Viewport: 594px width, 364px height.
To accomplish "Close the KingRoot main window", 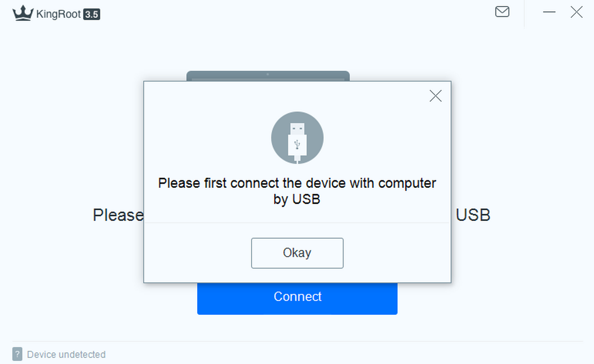I will click(x=576, y=12).
